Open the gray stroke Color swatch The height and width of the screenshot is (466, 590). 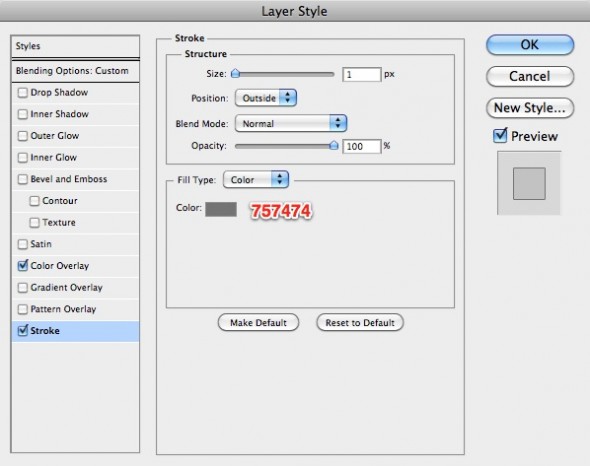(221, 209)
